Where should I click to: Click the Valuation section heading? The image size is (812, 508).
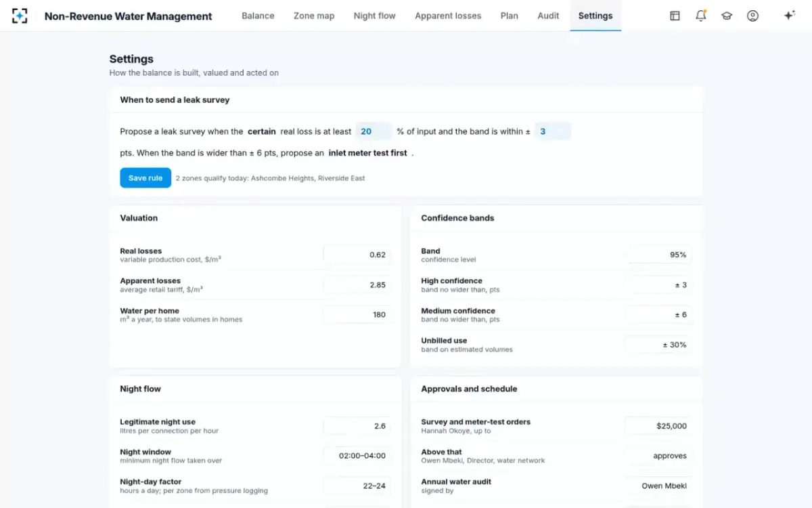point(139,218)
